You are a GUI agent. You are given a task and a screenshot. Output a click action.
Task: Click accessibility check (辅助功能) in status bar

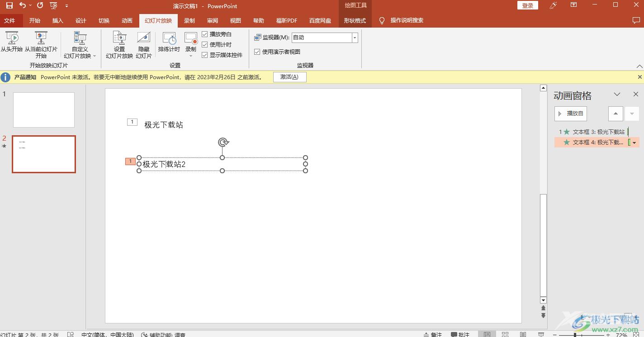tap(163, 335)
